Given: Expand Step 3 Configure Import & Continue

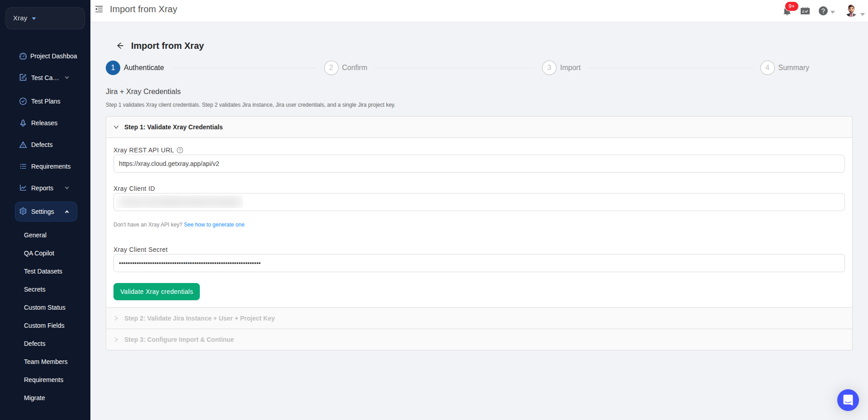Looking at the screenshot, I should [x=479, y=340].
